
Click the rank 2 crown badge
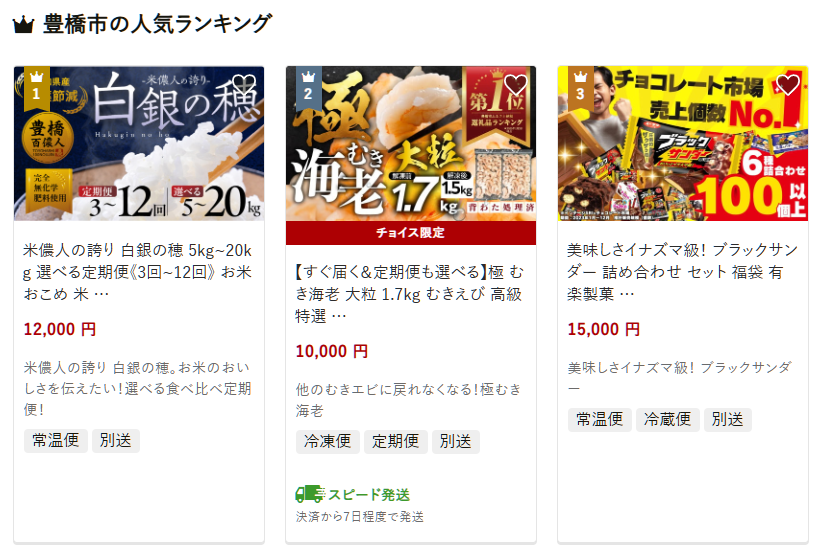(308, 88)
